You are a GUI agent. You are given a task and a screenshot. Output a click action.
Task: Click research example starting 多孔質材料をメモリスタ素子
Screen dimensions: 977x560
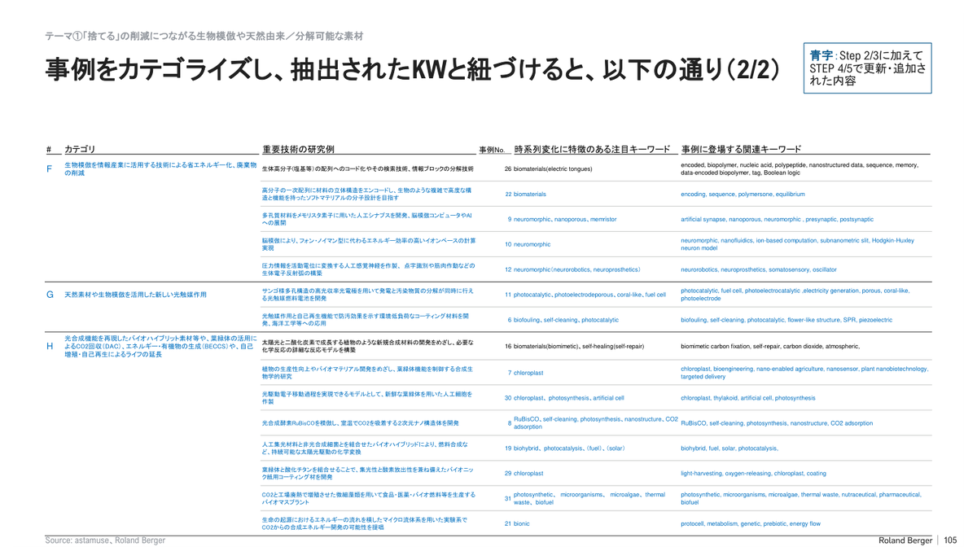coord(366,218)
